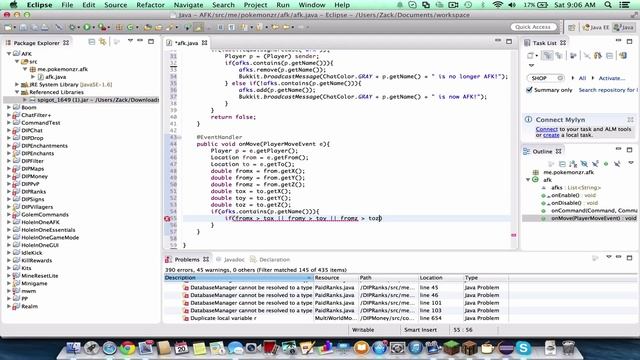Collapse the AFK project node
Image resolution: width=640 pixels, height=360 pixels.
pyautogui.click(x=9, y=53)
